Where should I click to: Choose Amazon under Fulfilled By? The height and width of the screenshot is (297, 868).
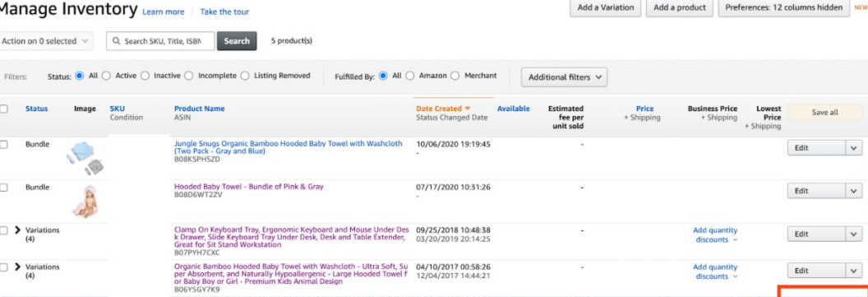(409, 76)
